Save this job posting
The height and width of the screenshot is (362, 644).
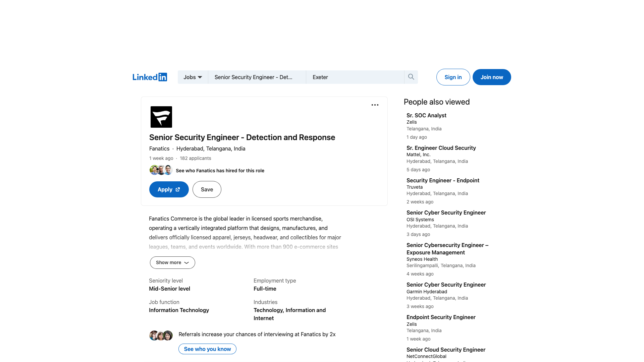[x=207, y=189]
